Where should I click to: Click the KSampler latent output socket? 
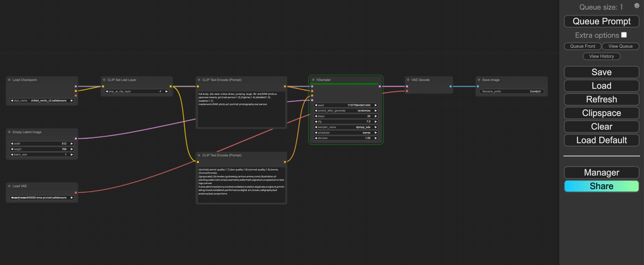point(379,86)
